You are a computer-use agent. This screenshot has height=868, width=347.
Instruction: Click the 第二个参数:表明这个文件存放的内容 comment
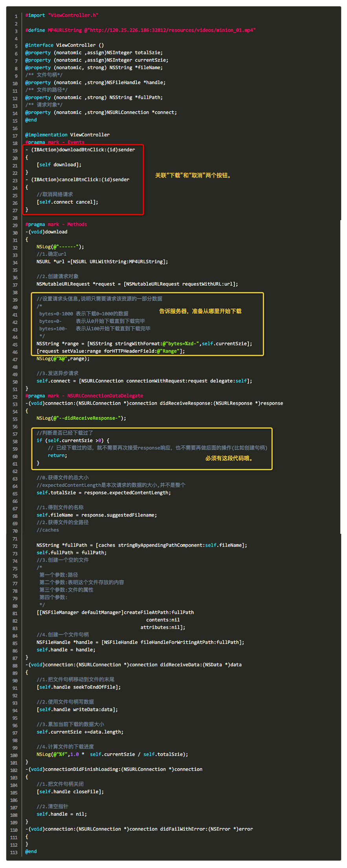point(81,583)
